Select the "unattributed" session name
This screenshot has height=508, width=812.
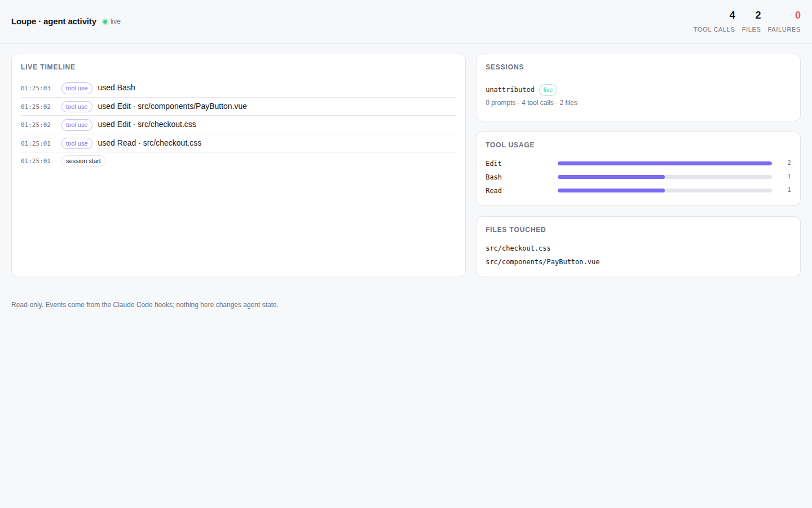pyautogui.click(x=510, y=90)
